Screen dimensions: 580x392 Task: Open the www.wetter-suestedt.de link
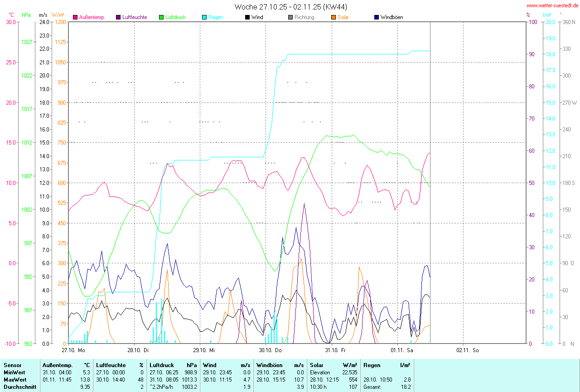click(552, 5)
